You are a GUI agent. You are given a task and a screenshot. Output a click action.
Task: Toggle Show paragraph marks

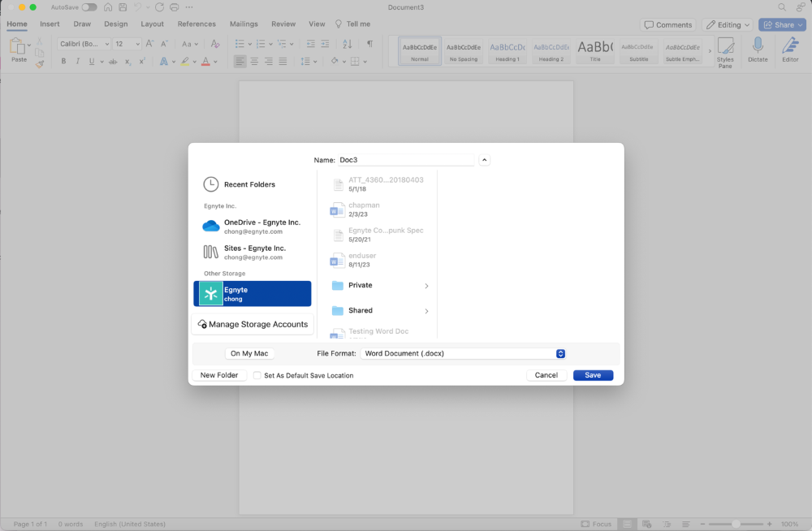coord(369,44)
